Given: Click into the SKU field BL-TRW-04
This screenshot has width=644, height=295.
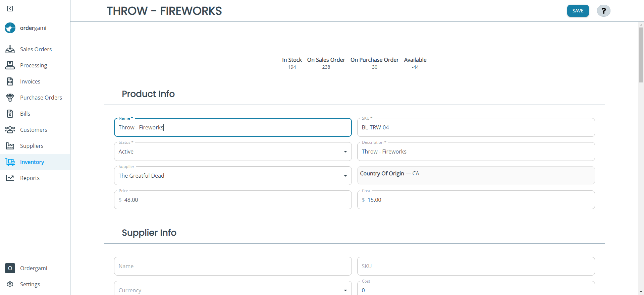Looking at the screenshot, I should [x=476, y=127].
